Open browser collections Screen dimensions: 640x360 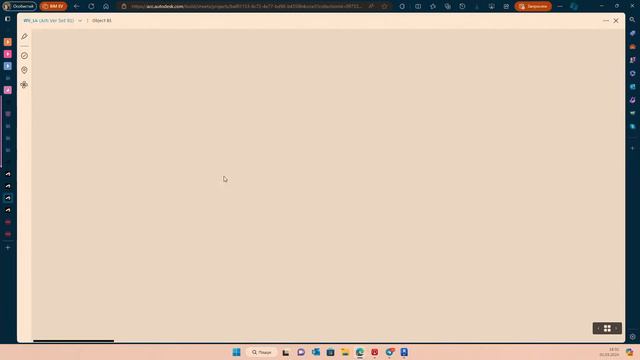tap(448, 6)
